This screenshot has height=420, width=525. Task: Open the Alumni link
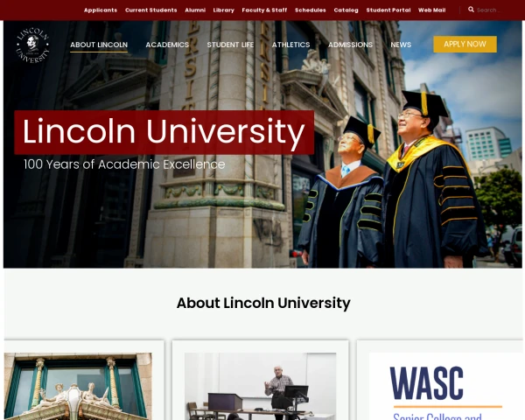[x=195, y=10]
